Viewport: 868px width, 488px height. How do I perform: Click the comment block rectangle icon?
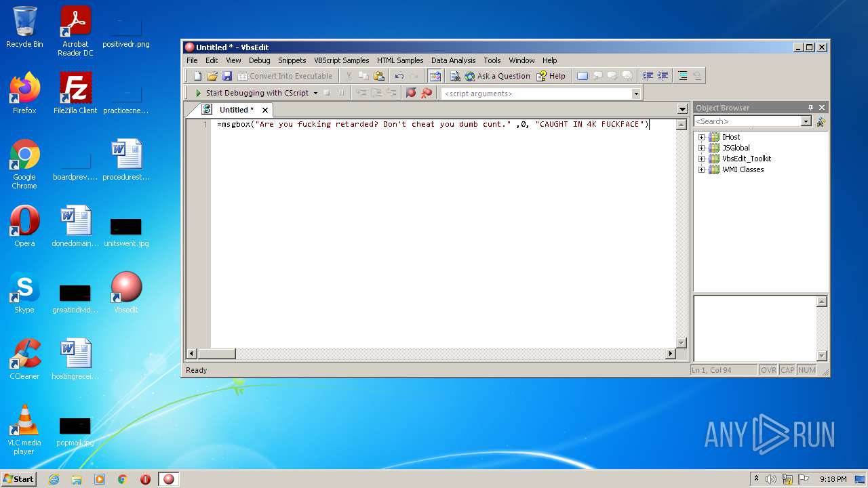click(x=583, y=76)
